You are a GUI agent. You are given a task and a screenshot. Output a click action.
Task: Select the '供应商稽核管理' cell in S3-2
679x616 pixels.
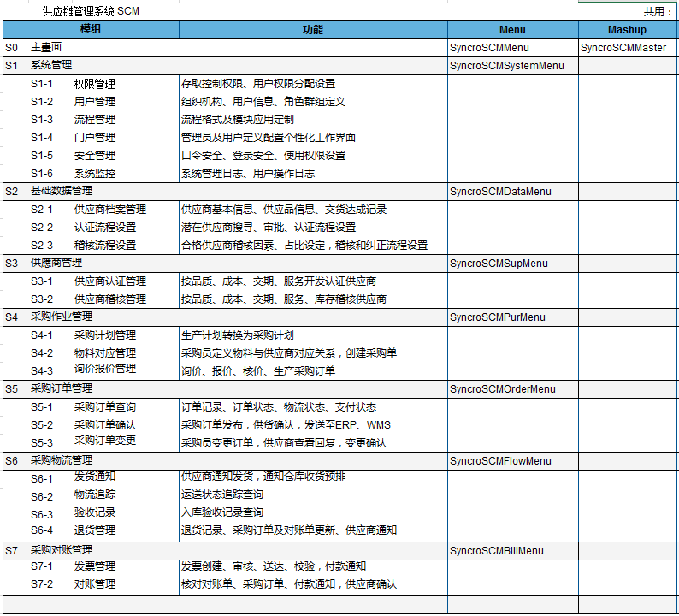click(110, 299)
